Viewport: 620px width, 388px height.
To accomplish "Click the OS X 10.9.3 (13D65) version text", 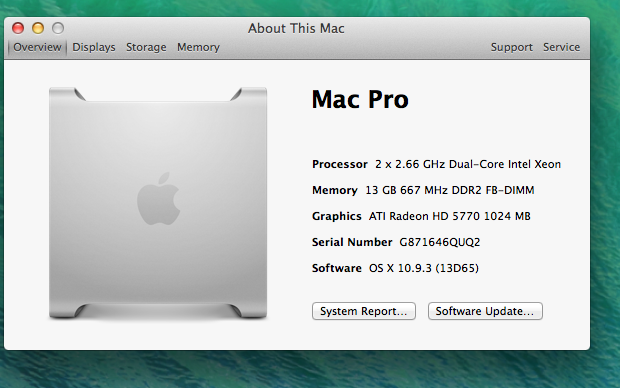I will (x=424, y=268).
